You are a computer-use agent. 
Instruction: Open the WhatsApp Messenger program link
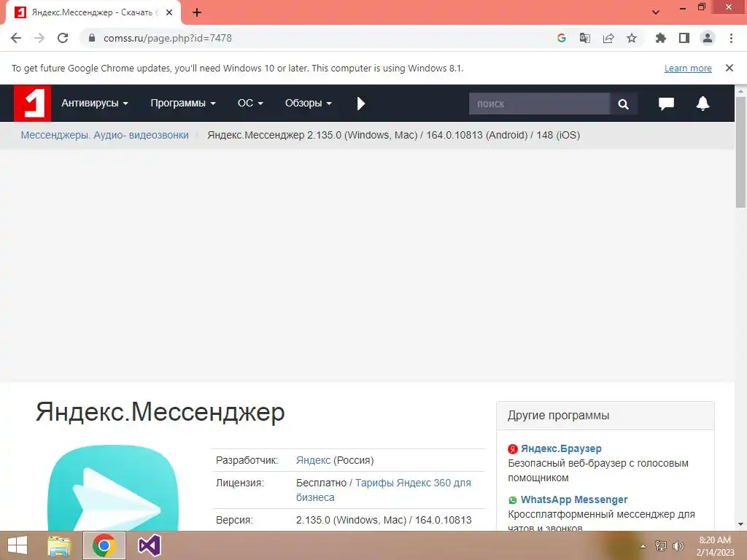(x=573, y=499)
